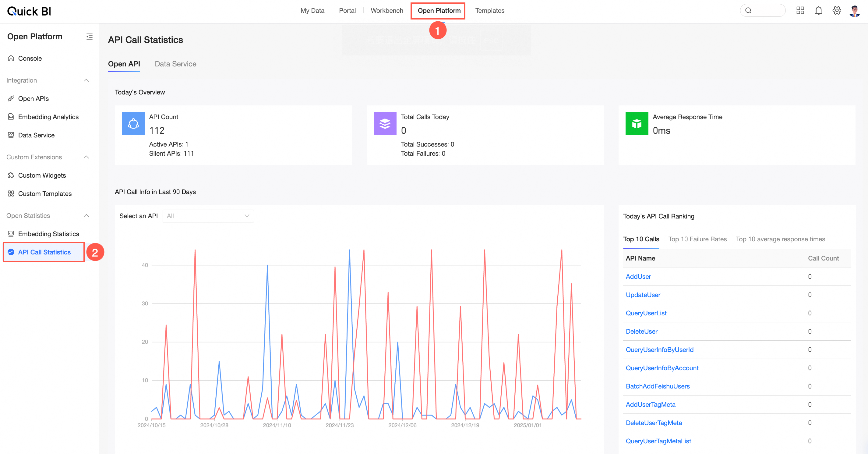868x454 pixels.
Task: Click the 'Silent APIs: 111' text
Action: pyautogui.click(x=171, y=153)
